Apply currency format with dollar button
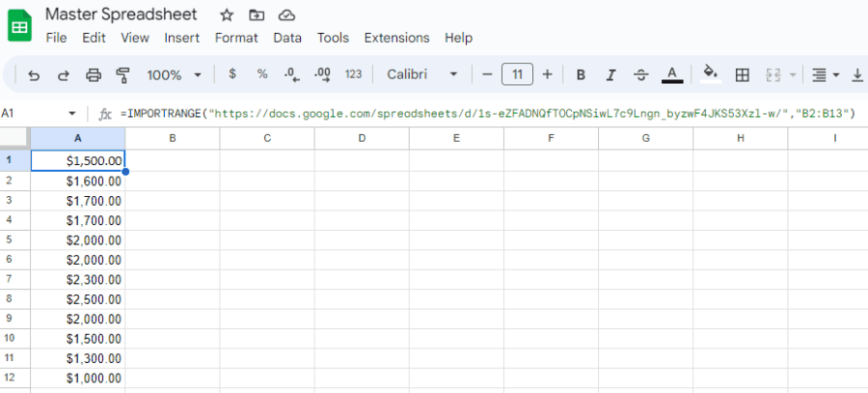This screenshot has width=868, height=393. click(232, 74)
